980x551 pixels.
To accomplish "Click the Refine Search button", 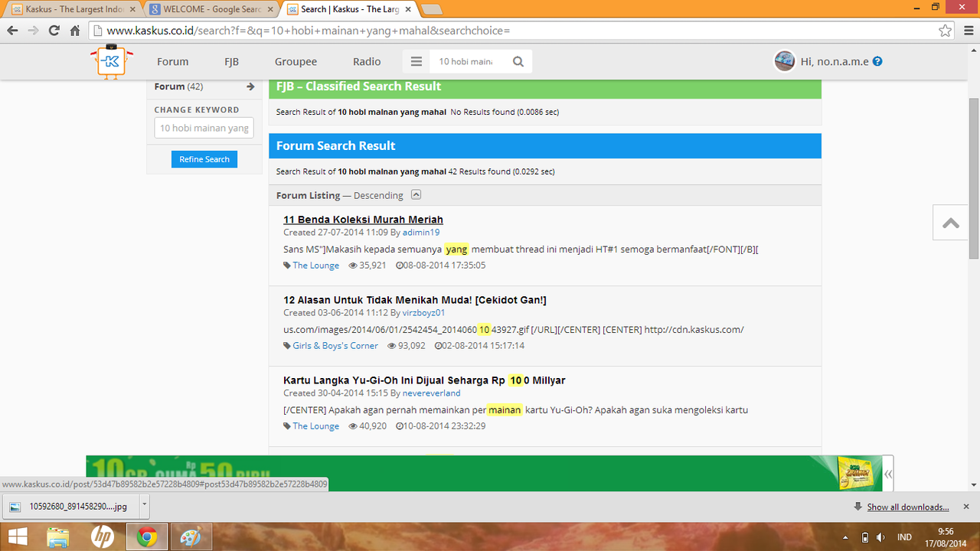I will point(204,159).
